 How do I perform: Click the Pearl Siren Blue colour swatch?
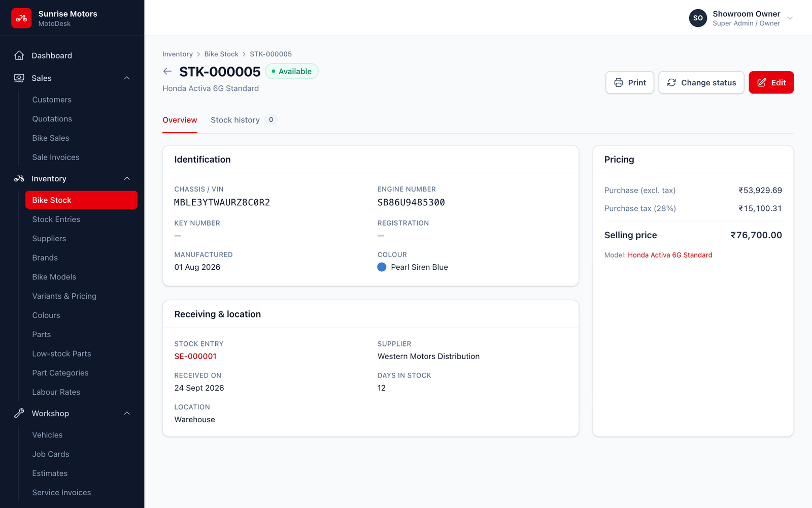point(382,267)
